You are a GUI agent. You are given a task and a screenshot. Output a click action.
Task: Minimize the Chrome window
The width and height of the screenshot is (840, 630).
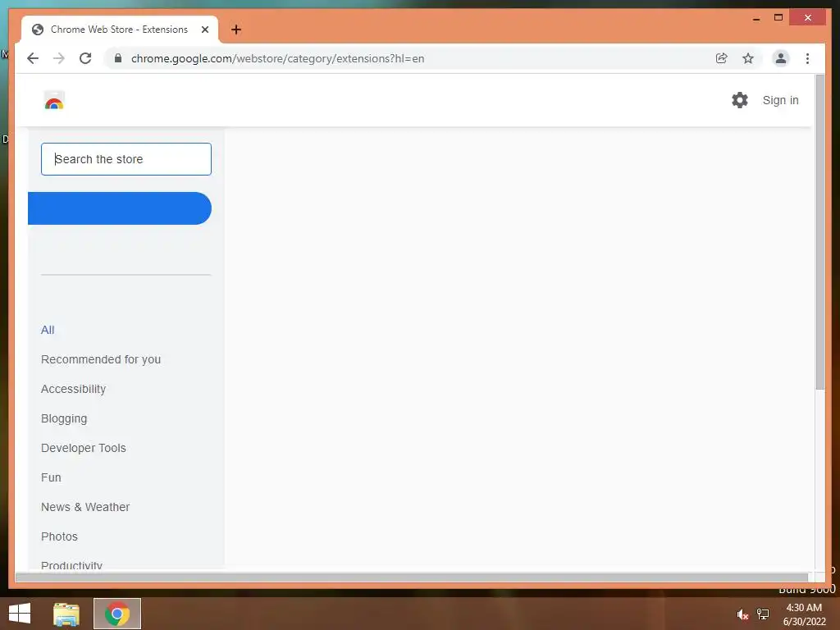point(756,18)
